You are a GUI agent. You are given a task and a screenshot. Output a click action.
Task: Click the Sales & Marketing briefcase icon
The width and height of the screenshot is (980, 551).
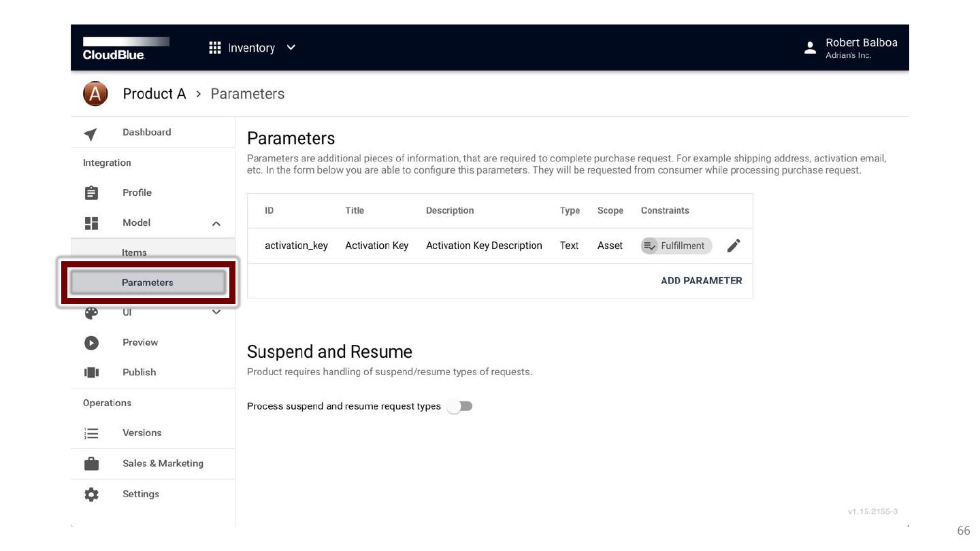click(91, 464)
